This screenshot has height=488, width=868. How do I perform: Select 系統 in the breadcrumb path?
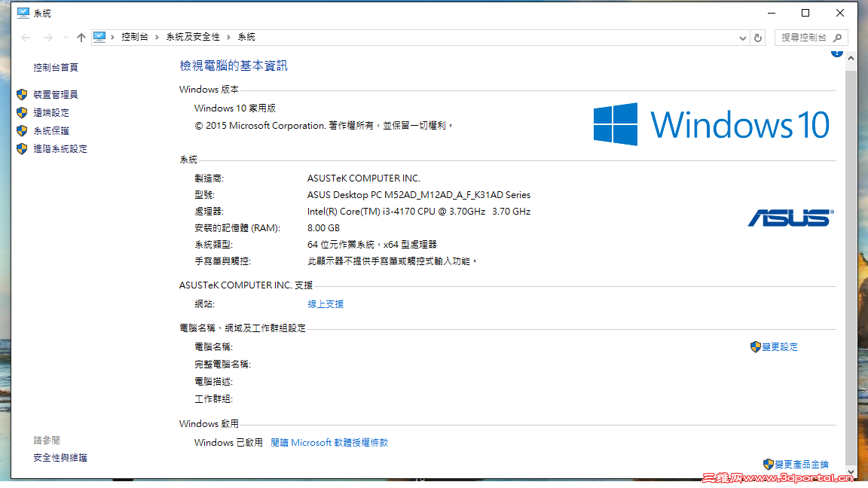[x=246, y=37]
